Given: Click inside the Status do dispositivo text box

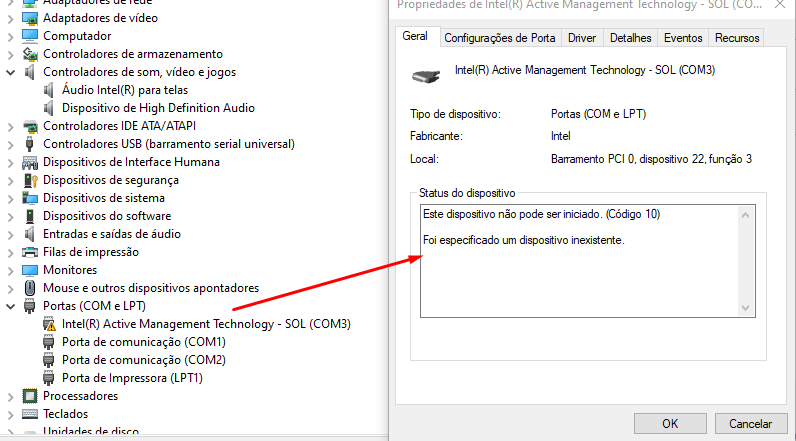Looking at the screenshot, I should coord(588,261).
